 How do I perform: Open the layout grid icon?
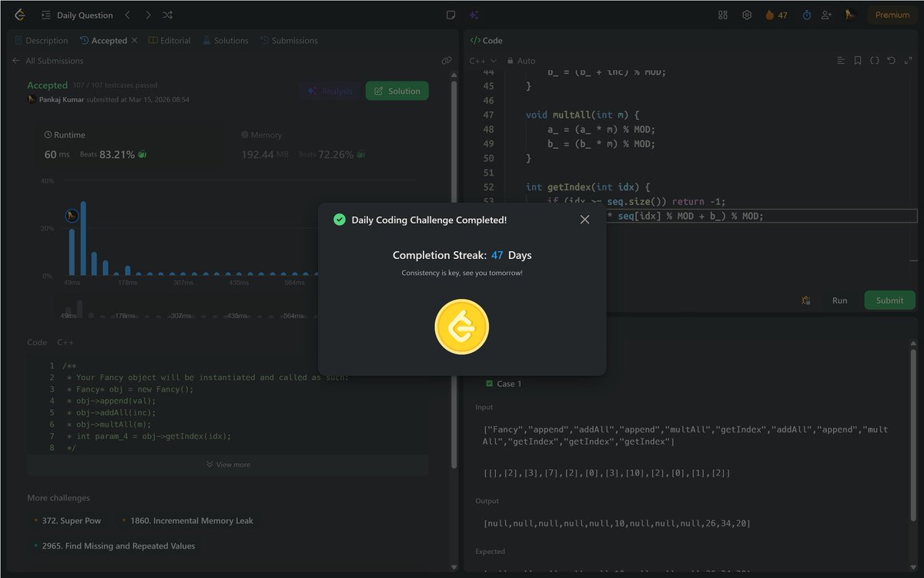coord(722,15)
